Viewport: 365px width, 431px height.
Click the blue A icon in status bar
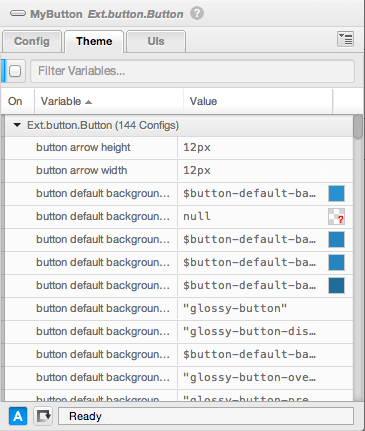coord(18,416)
